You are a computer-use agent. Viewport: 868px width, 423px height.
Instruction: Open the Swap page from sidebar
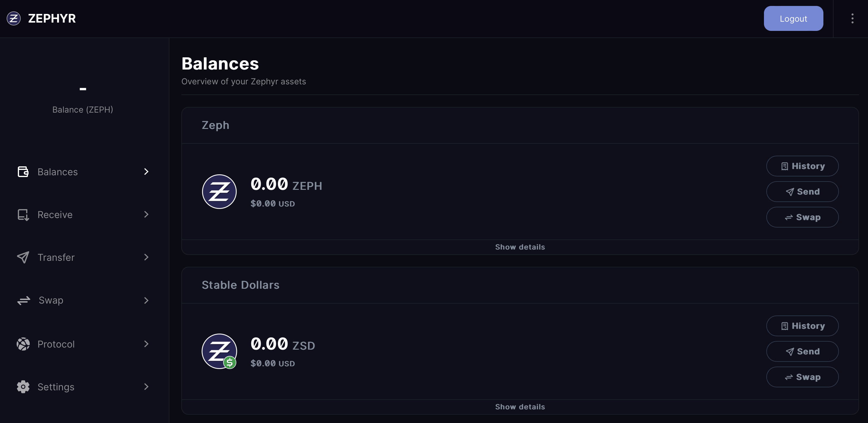coord(51,300)
